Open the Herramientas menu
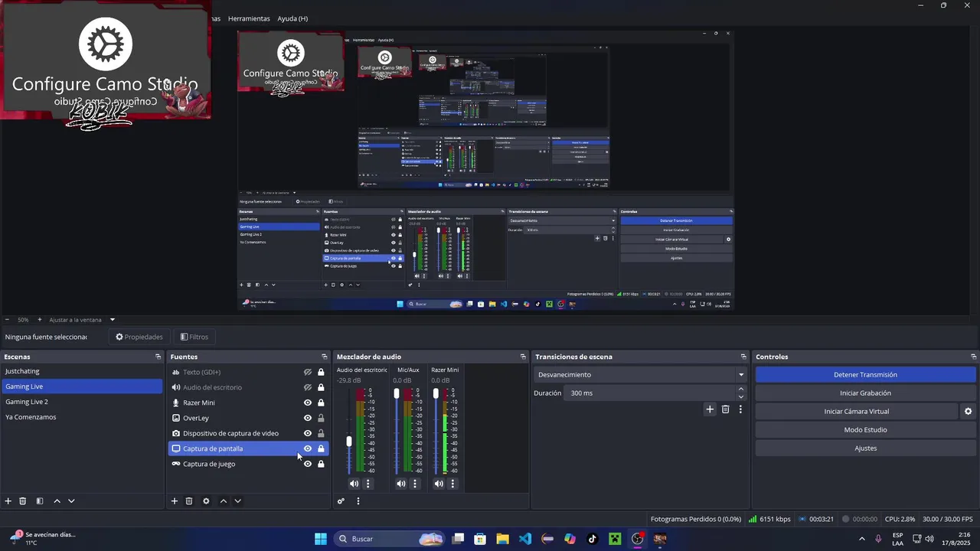 pos(249,18)
